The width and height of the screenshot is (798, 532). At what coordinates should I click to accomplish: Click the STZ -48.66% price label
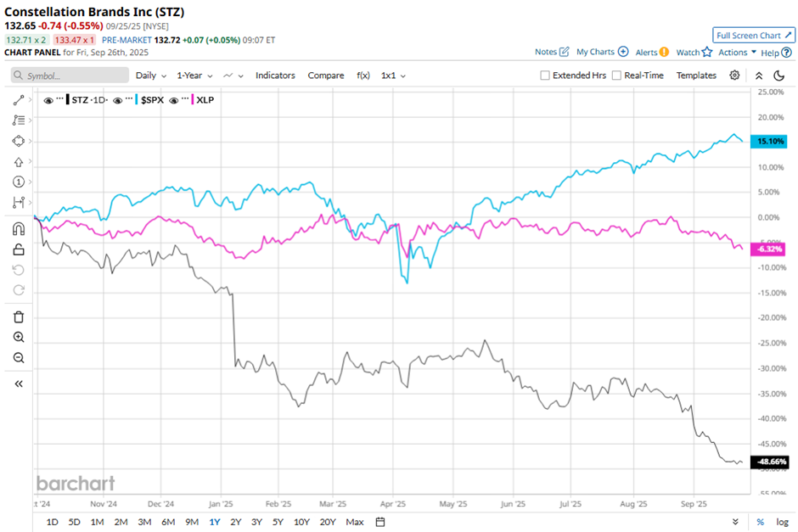tap(770, 462)
